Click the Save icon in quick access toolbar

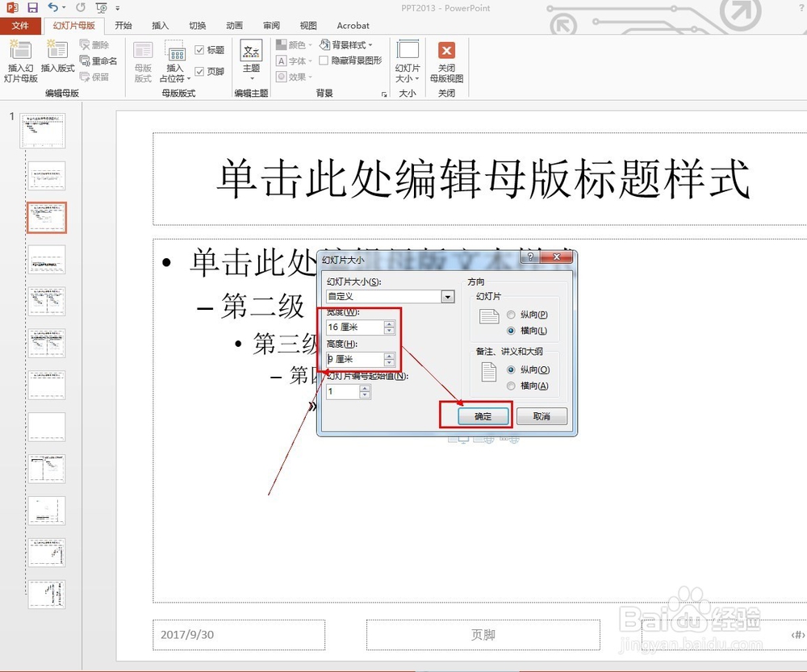click(32, 8)
